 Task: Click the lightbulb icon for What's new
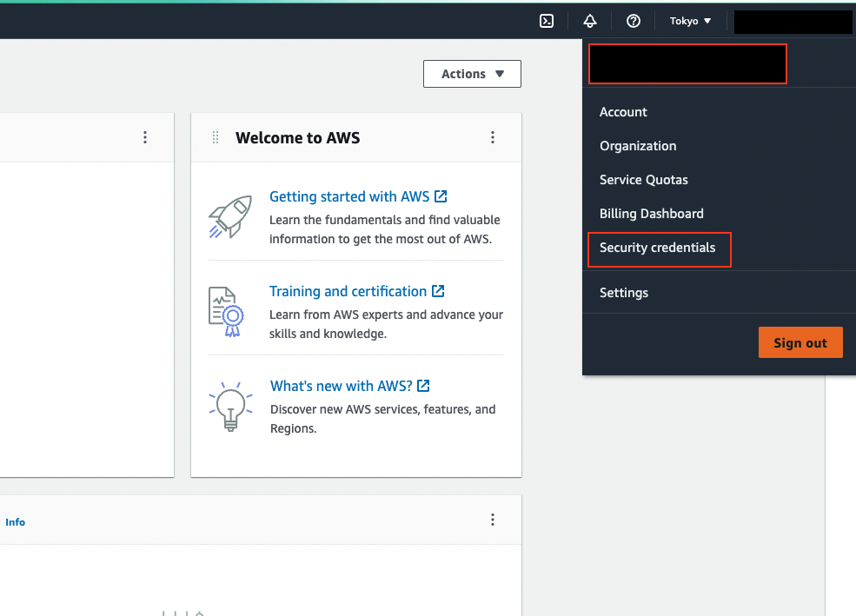coord(230,407)
